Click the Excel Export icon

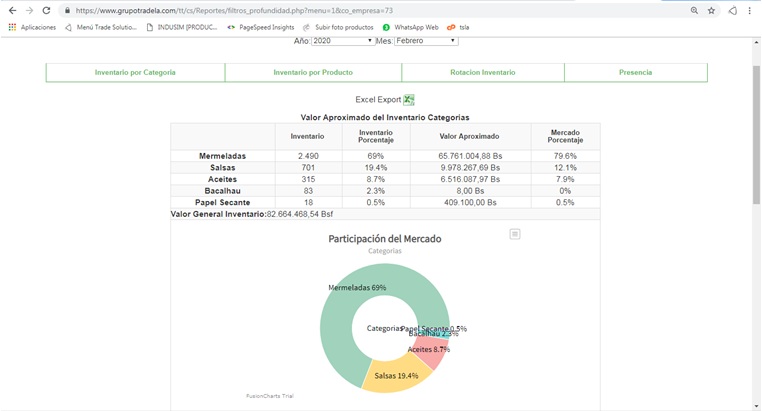[409, 100]
